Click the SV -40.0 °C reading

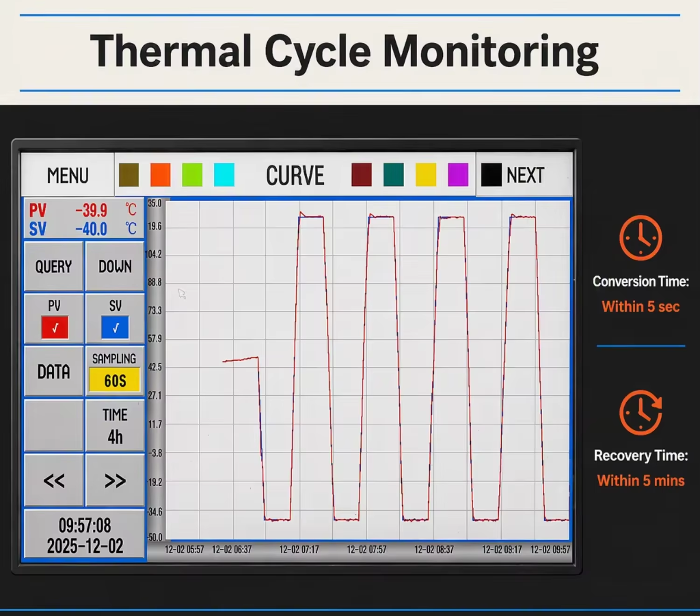(x=83, y=229)
